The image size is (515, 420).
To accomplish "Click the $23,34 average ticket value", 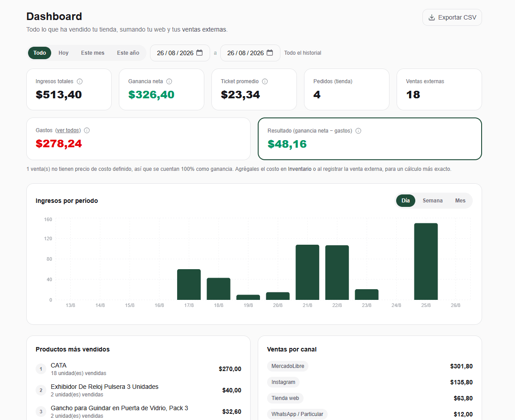I will click(240, 95).
